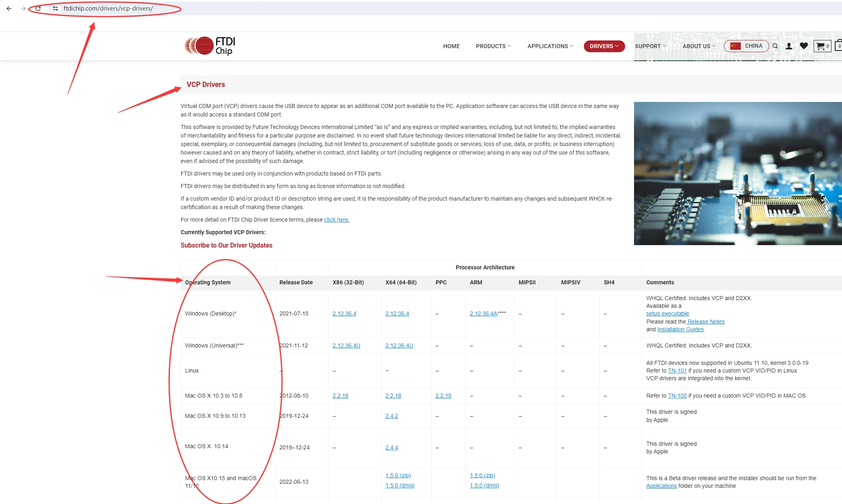Image resolution: width=842 pixels, height=504 pixels.
Task: Go to the Home menu item
Action: pos(451,46)
